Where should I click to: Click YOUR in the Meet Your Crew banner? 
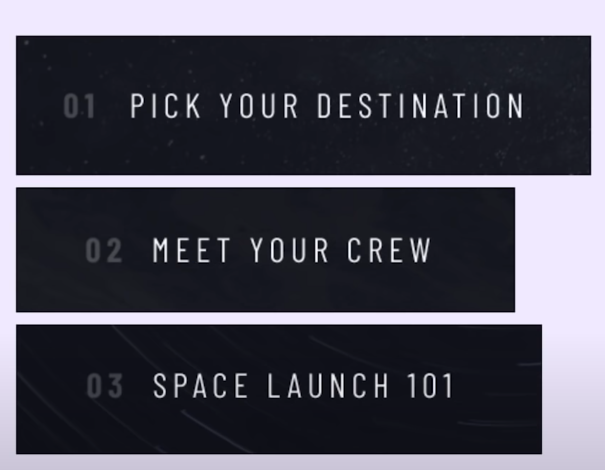[289, 250]
